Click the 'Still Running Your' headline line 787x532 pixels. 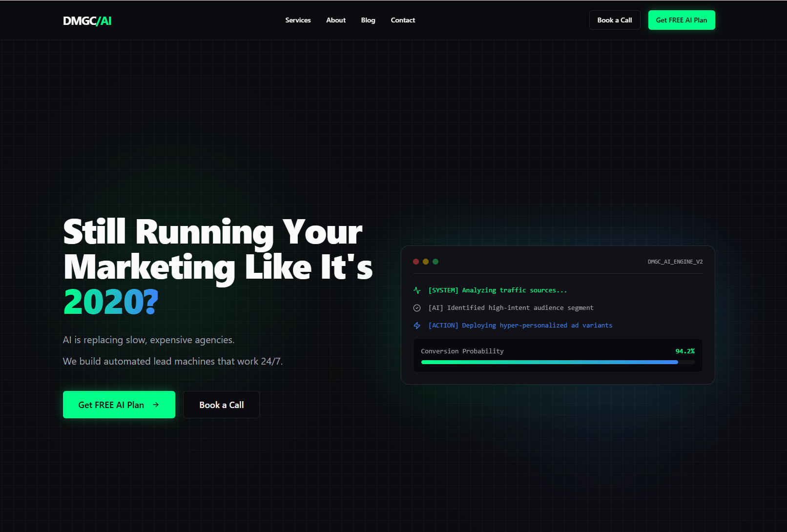click(x=213, y=231)
